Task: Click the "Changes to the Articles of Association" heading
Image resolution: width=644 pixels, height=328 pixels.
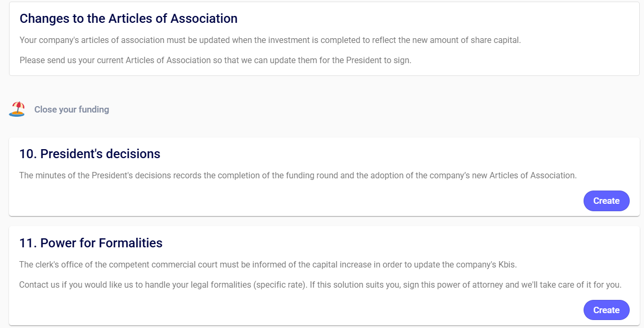Action: click(128, 19)
